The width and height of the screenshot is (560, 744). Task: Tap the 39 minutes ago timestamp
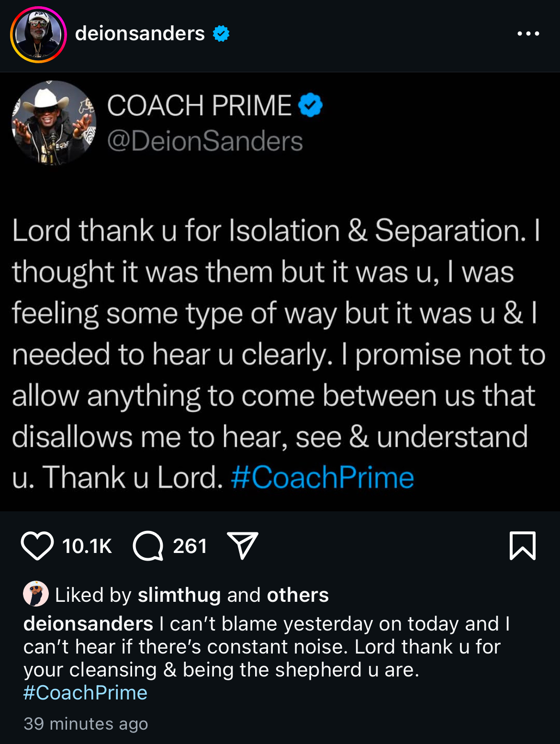[86, 724]
